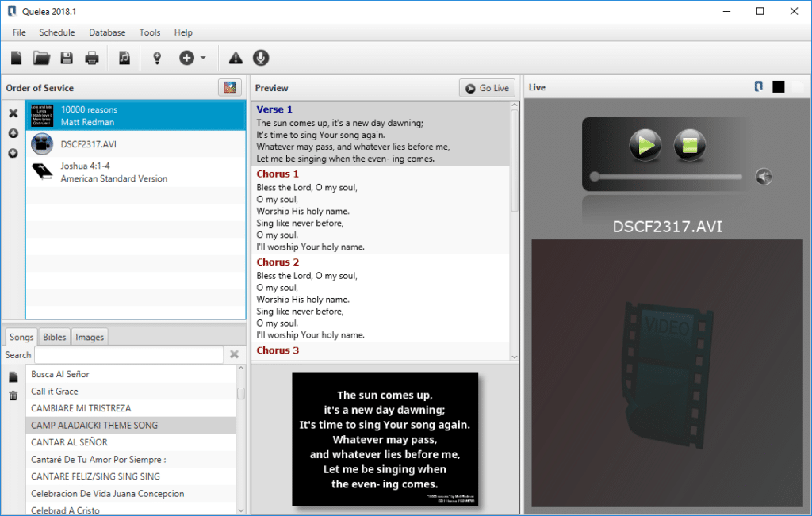Click the video playback position slider
Image resolution: width=812 pixels, height=516 pixels.
click(666, 177)
